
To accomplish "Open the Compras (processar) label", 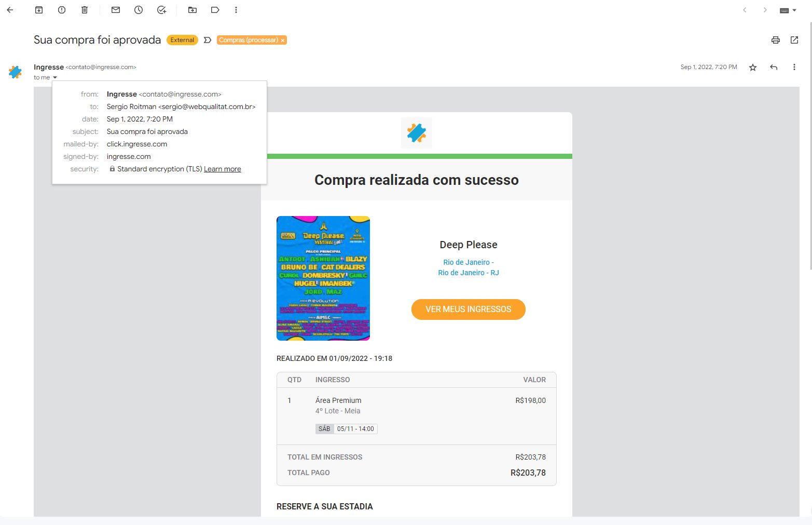I will click(249, 40).
